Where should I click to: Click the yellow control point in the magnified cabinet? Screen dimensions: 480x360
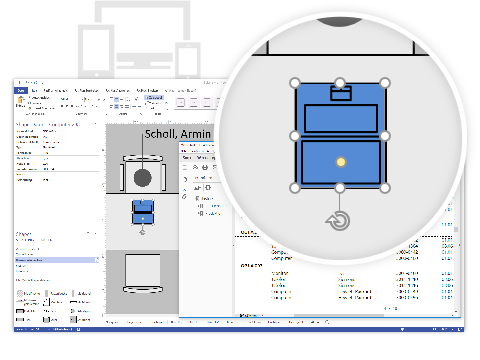click(x=341, y=162)
